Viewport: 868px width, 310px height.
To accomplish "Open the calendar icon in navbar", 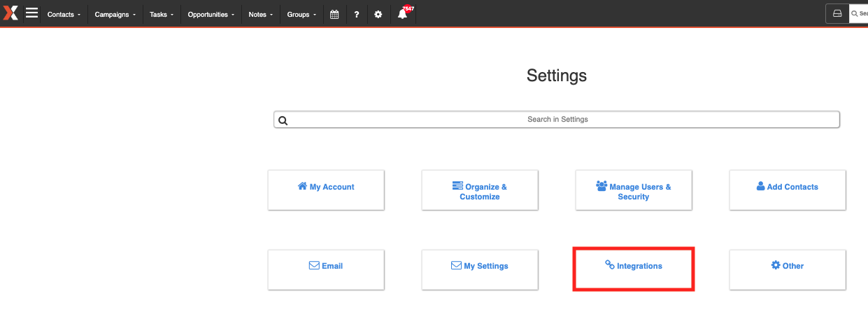I will pos(334,14).
